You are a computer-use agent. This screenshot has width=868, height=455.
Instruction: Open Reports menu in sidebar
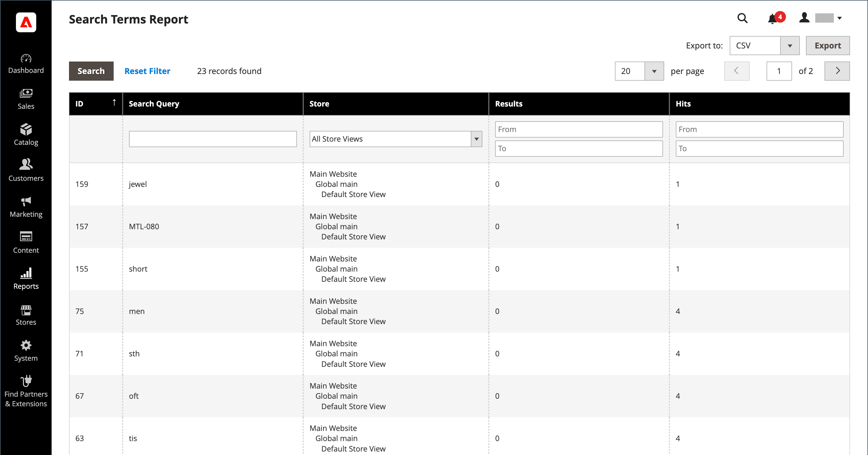click(x=26, y=279)
